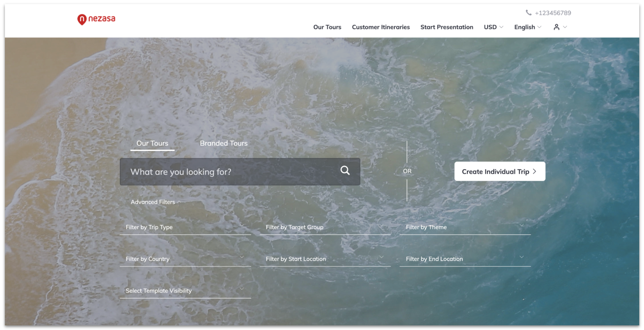
Task: Collapse the Advanced Filters section
Action: (156, 202)
